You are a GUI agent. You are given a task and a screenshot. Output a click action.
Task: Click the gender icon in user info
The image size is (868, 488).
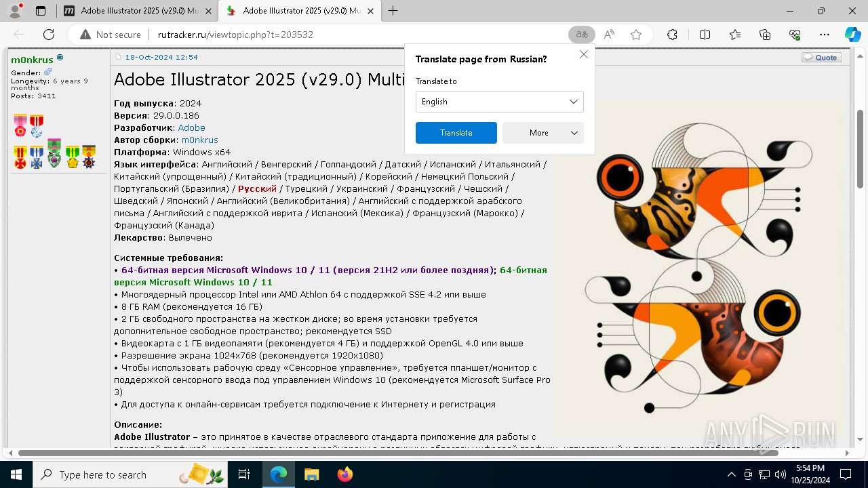47,72
